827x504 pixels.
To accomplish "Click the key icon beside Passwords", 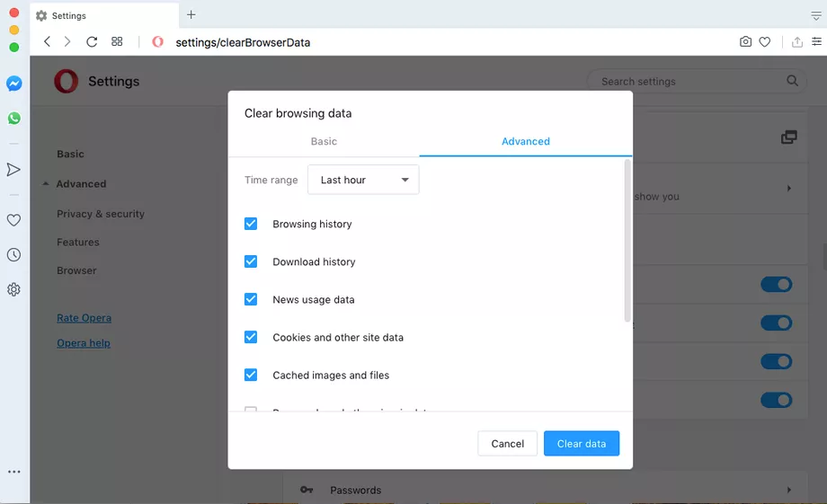I will point(307,490).
